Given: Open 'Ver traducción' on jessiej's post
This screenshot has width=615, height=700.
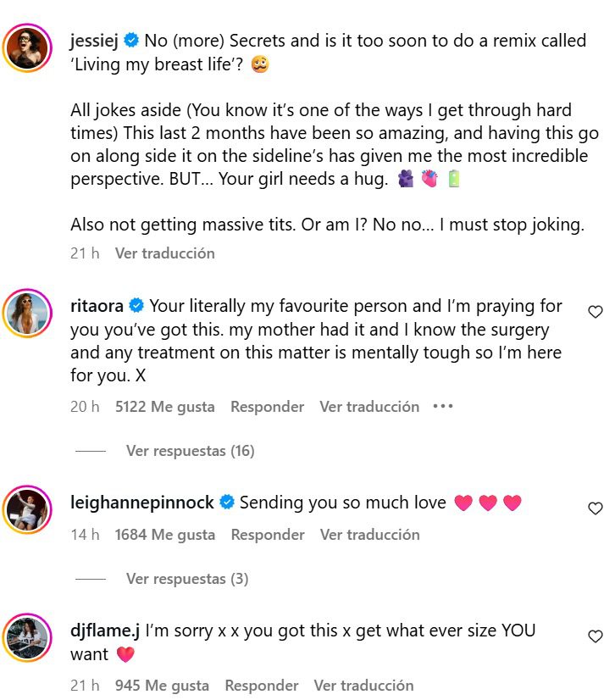Looking at the screenshot, I should pyautogui.click(x=168, y=253).
